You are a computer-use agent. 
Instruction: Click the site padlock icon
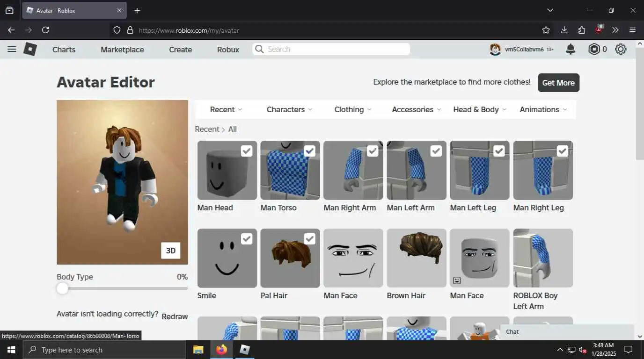[130, 30]
